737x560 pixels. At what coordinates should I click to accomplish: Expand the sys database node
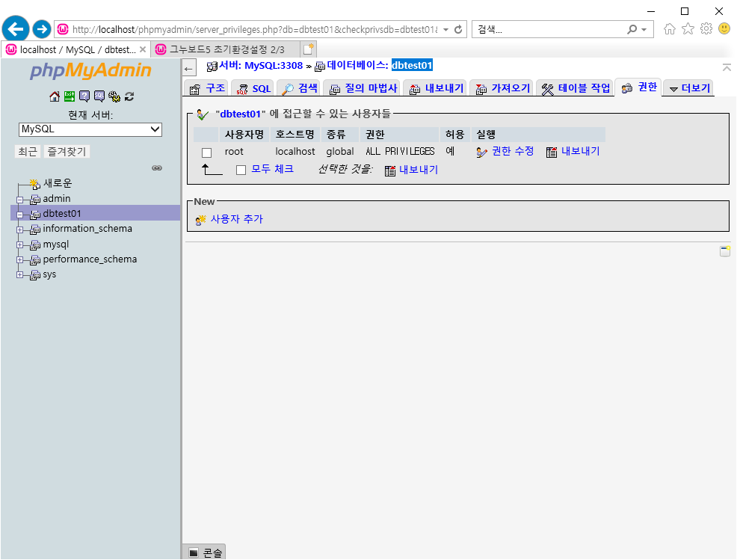pyautogui.click(x=19, y=275)
